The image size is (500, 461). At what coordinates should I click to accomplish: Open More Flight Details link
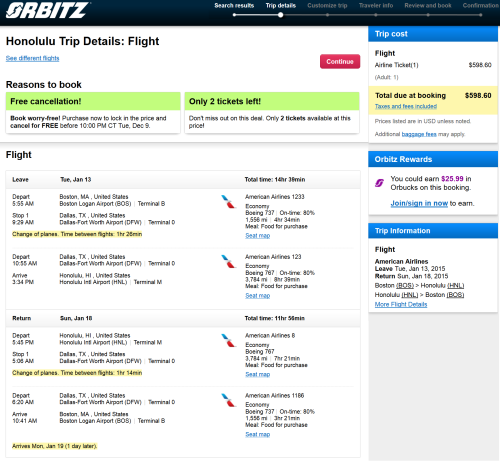[401, 304]
